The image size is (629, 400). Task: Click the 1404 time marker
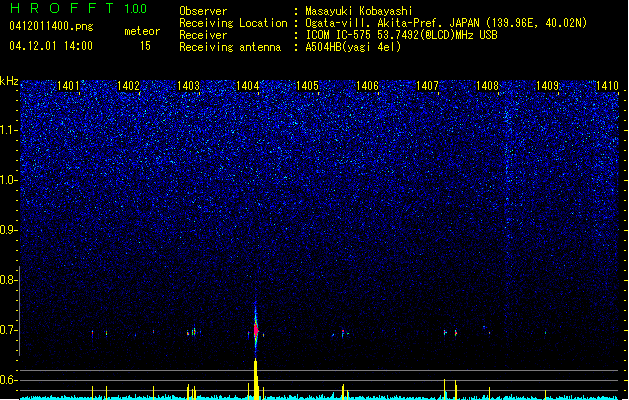pyautogui.click(x=248, y=86)
